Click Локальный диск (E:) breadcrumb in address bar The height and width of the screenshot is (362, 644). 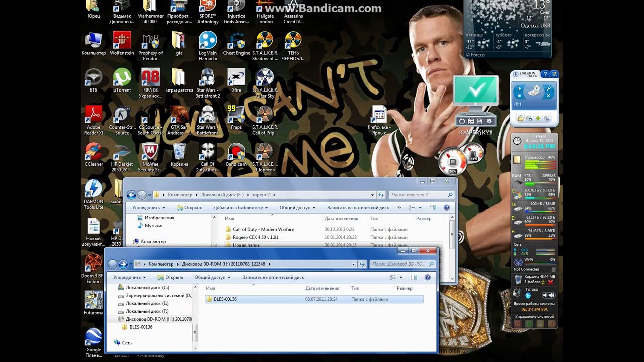point(222,195)
